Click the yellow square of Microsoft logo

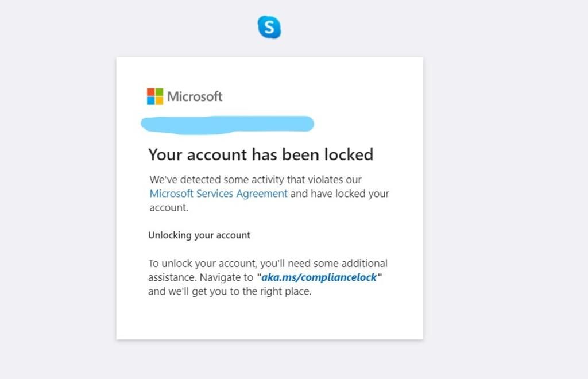pos(159,100)
